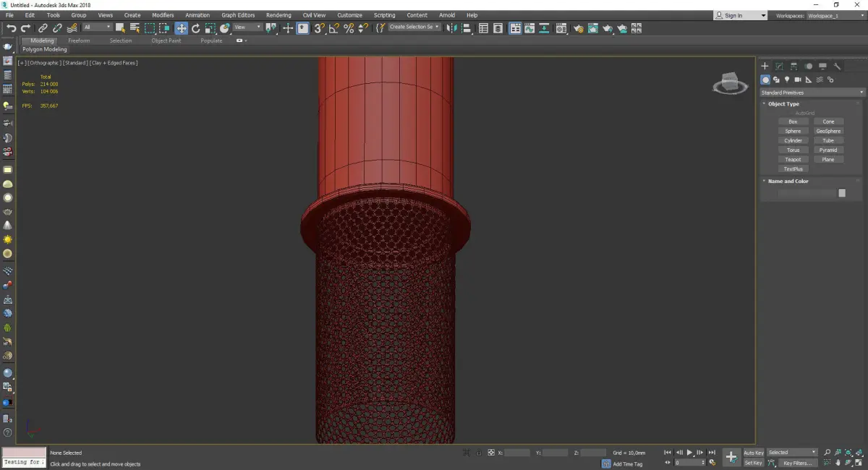Open the Modifiers menu
The width and height of the screenshot is (868, 470).
point(163,15)
